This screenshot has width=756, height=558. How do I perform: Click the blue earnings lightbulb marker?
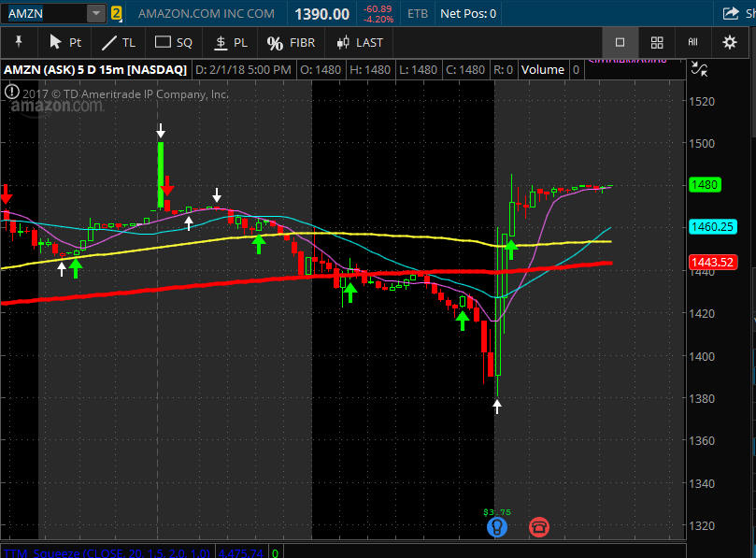(x=497, y=527)
